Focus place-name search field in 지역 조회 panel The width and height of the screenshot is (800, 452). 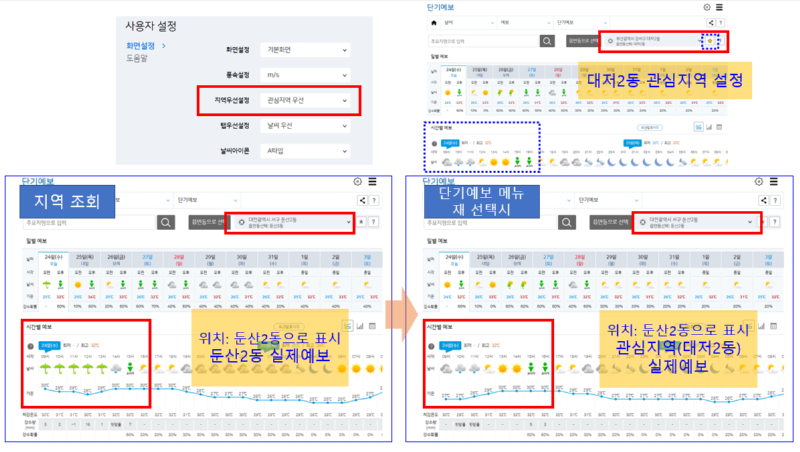[89, 222]
